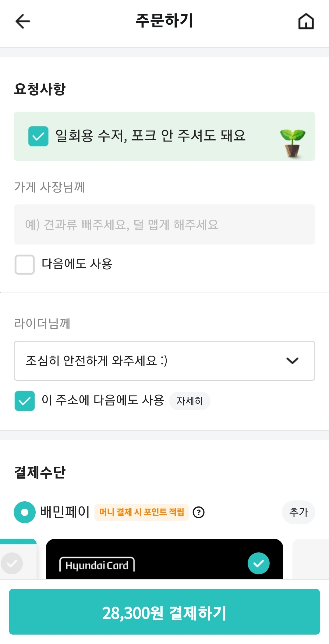
Task: Go to home via house icon
Action: tap(306, 21)
